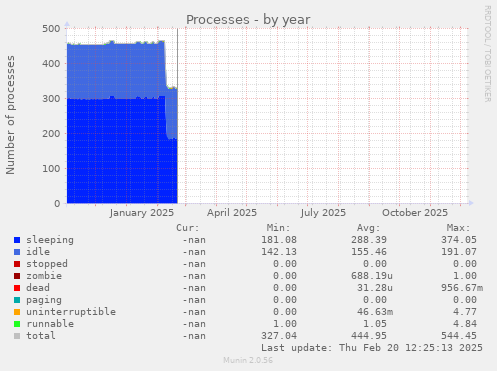Click the October 2025 axis label
This screenshot has width=497, height=371.
pos(415,213)
